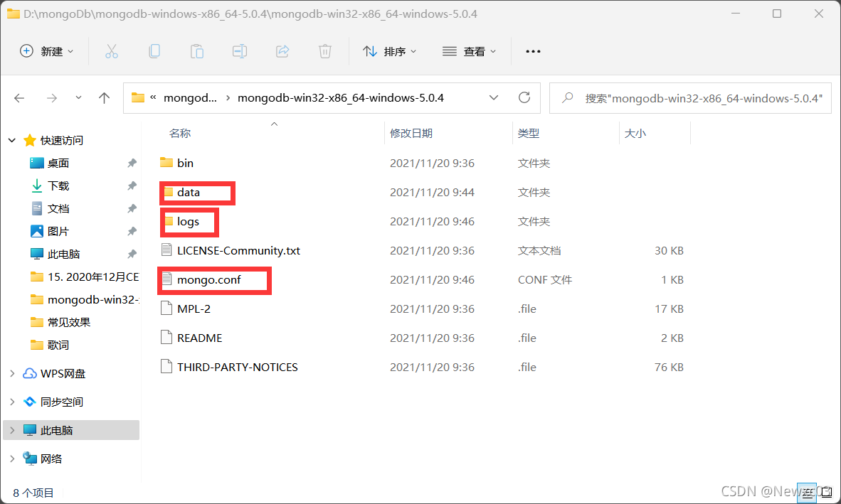Image resolution: width=841 pixels, height=504 pixels.
Task: Click the Share icon in the toolbar
Action: (x=282, y=50)
